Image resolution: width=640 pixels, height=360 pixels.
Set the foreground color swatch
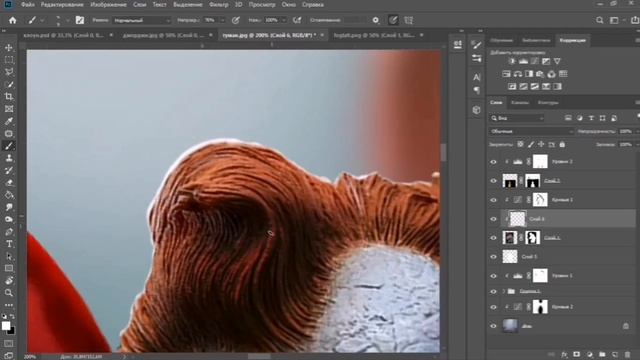pos(6,326)
